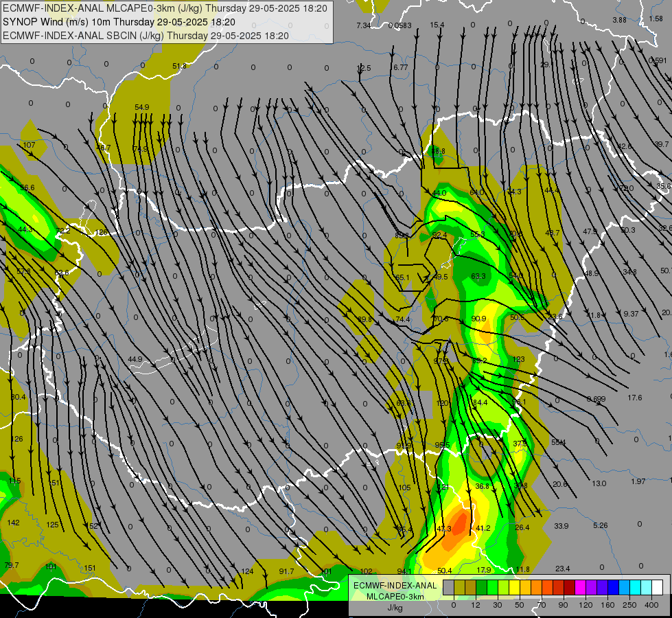Viewport: 672px width, 618px height.
Task: Click the map value 142
Action: point(14,523)
